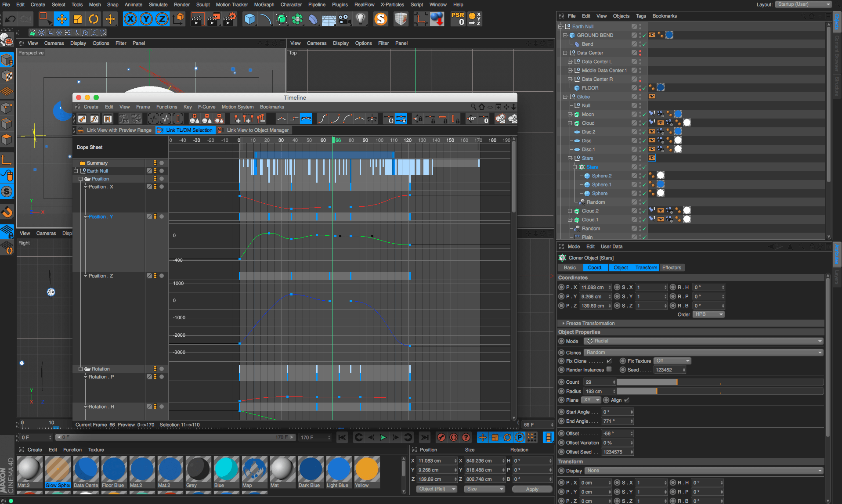The height and width of the screenshot is (504, 842).
Task: Select the Move tool in top toolbar
Action: (x=62, y=19)
